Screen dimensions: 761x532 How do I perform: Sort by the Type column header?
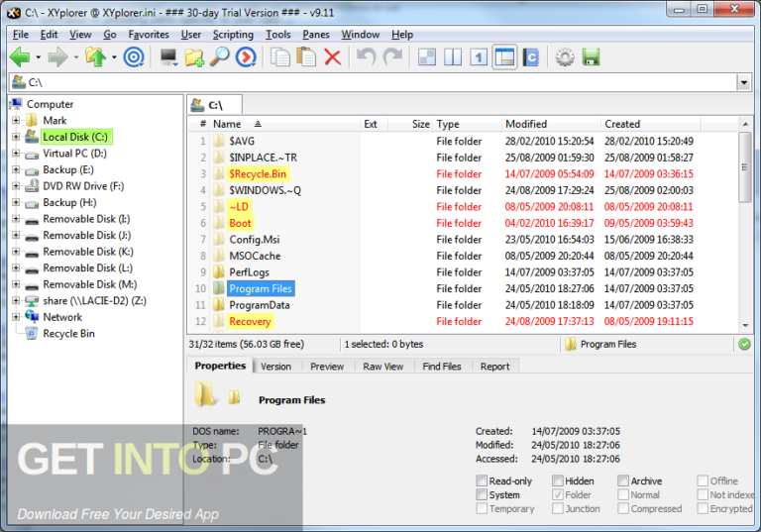point(467,124)
